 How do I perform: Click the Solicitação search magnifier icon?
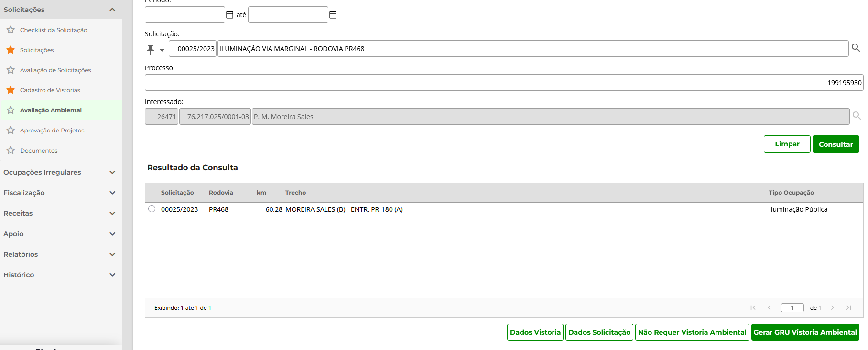[x=856, y=48]
